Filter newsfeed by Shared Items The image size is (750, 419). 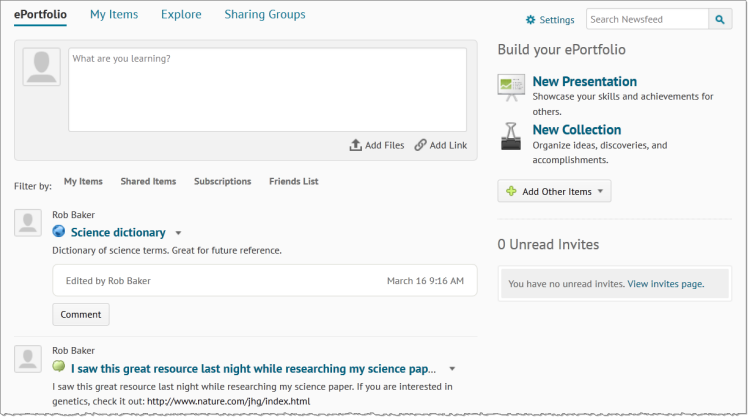148,181
